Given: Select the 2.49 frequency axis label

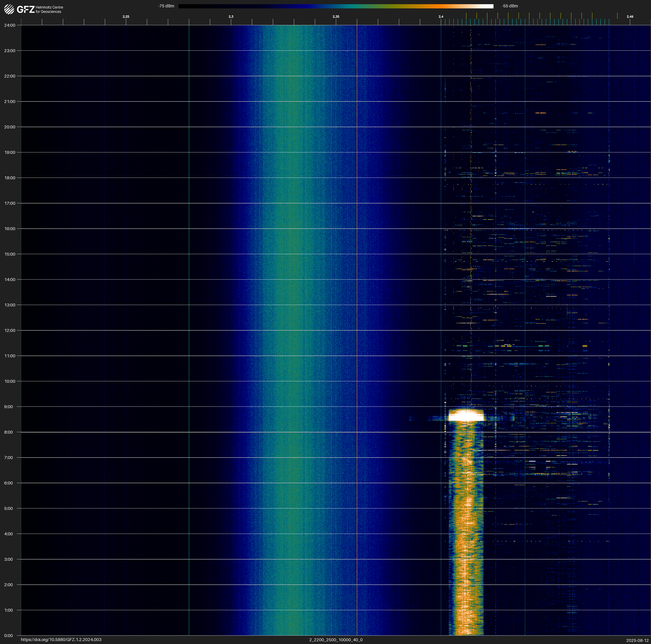Looking at the screenshot, I should click(x=629, y=17).
